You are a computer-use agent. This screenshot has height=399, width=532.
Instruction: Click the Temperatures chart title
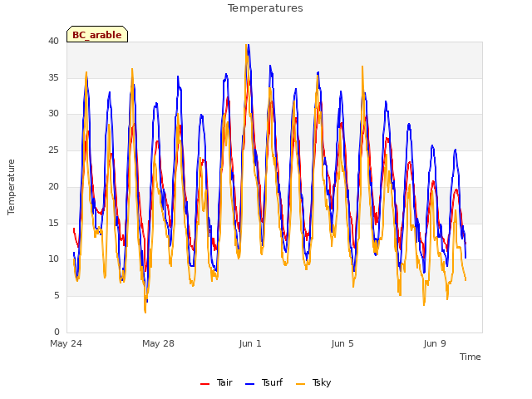pyautogui.click(x=265, y=8)
